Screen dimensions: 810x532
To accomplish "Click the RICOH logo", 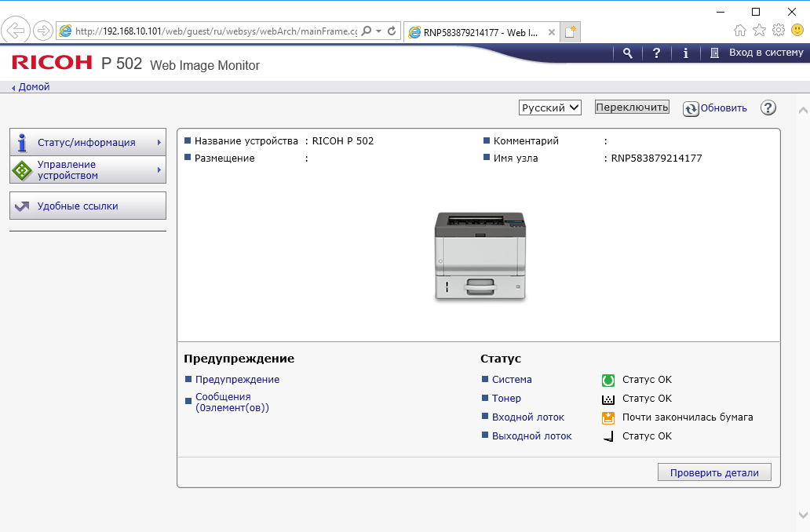I will pyautogui.click(x=52, y=63).
